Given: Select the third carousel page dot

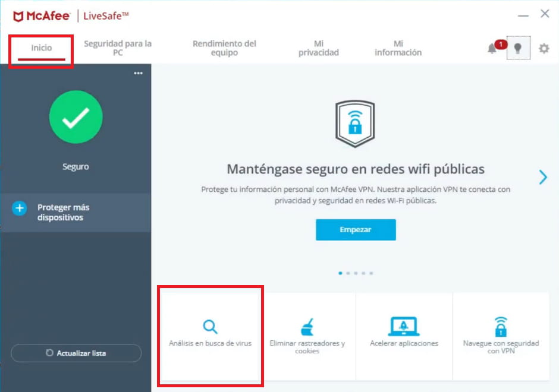Looking at the screenshot, I should (x=356, y=273).
